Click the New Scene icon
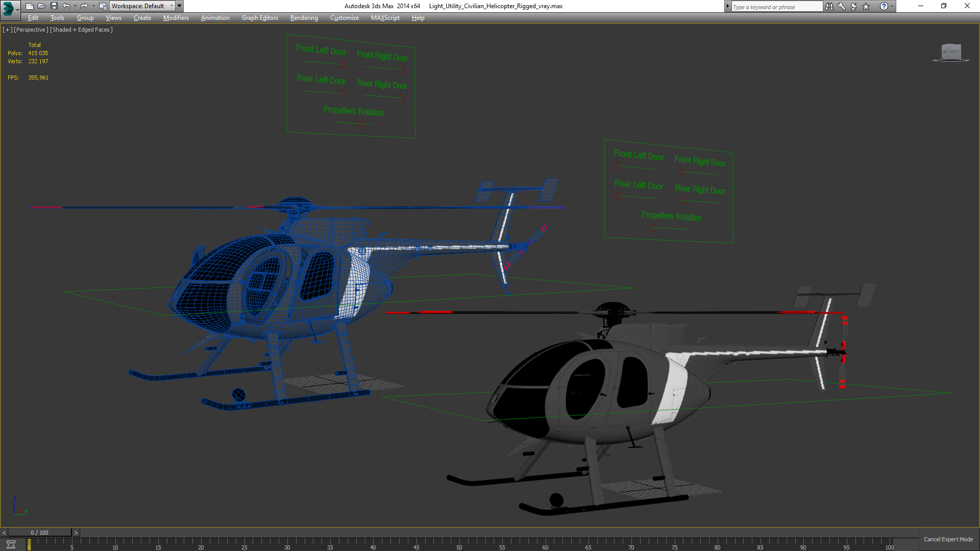The height and width of the screenshot is (551, 980). [29, 6]
